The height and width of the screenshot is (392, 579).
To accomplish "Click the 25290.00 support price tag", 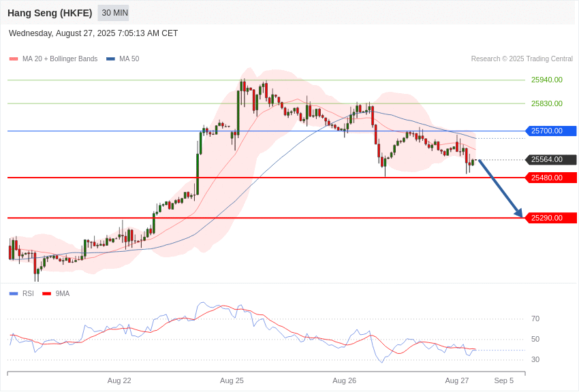I will [x=550, y=218].
